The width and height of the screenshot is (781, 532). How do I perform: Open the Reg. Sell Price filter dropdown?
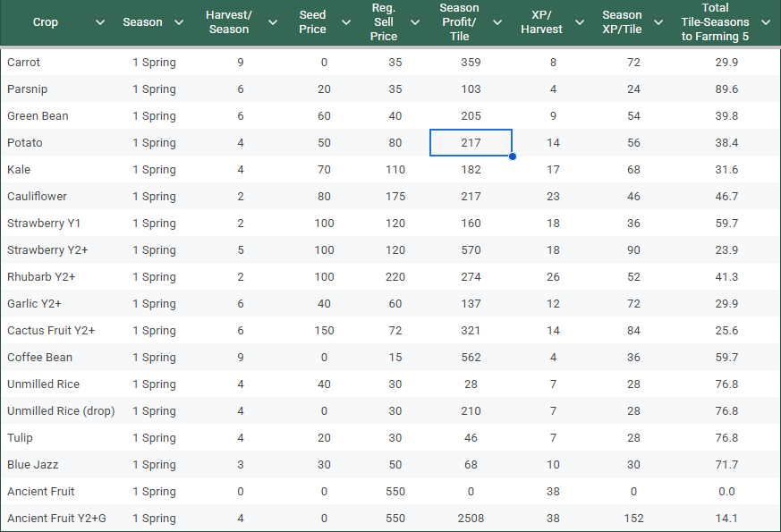tap(416, 22)
